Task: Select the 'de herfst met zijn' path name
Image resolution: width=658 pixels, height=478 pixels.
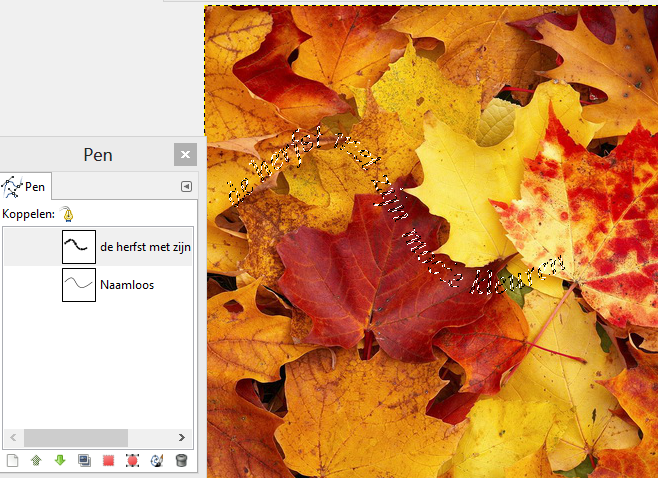Action: coord(145,246)
